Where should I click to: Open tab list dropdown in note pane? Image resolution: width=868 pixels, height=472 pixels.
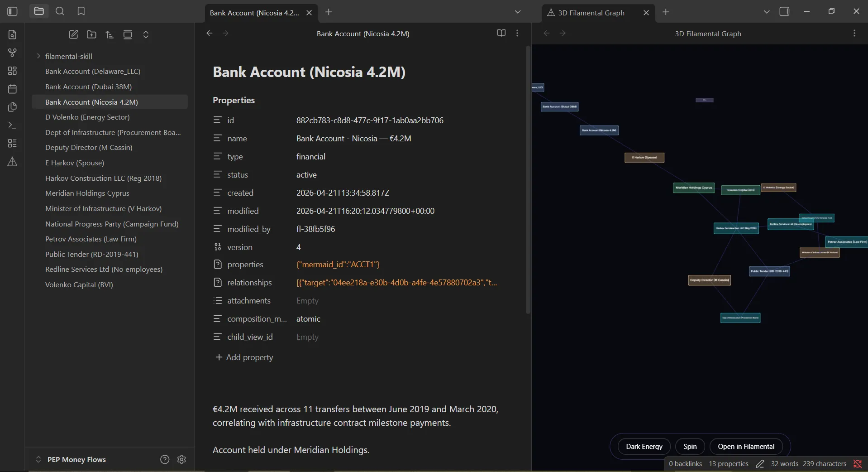(x=518, y=12)
